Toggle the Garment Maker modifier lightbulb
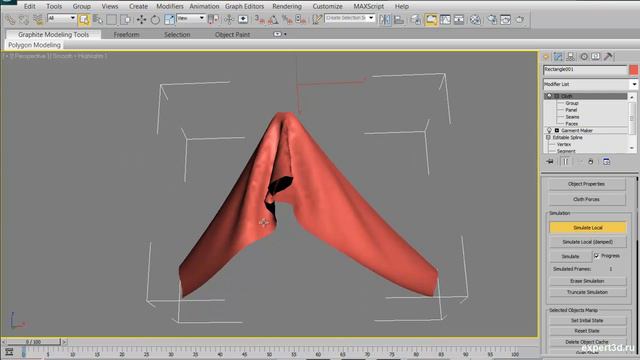Screen dimensions: 640x360 point(549,131)
